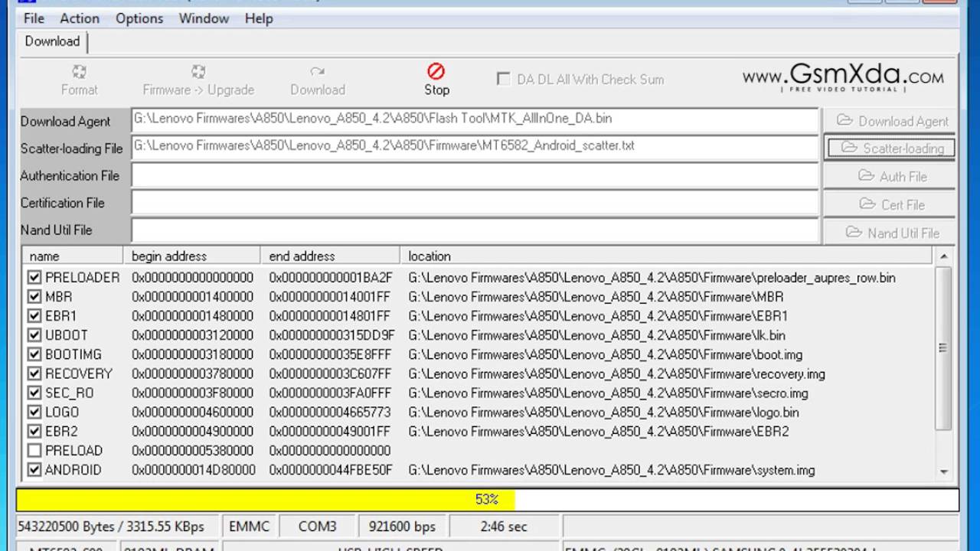Viewport: 980px width, 551px height.
Task: Click the partition list scroll-up arrow
Action: point(943,256)
